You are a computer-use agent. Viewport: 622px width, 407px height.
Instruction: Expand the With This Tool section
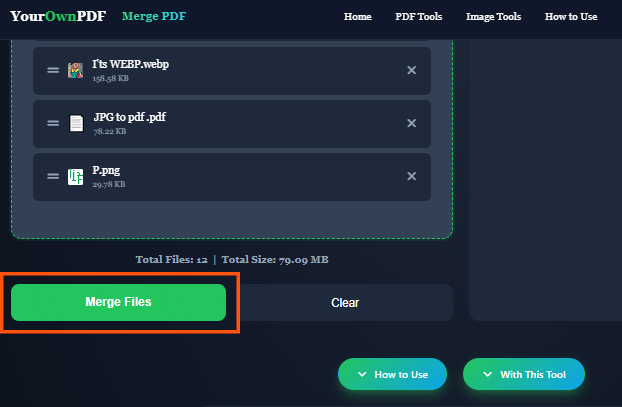(524, 374)
